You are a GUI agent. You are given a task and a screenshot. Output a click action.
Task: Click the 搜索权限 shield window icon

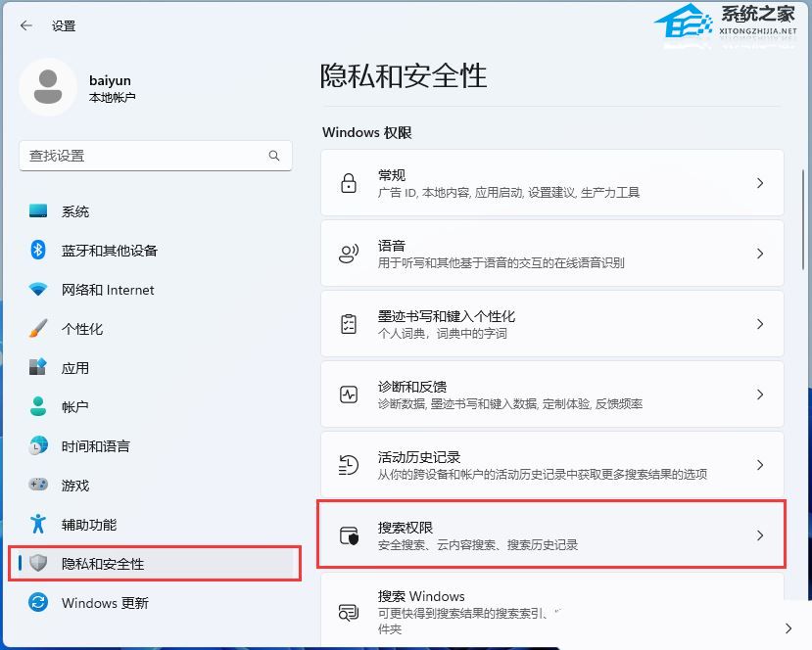(x=349, y=535)
